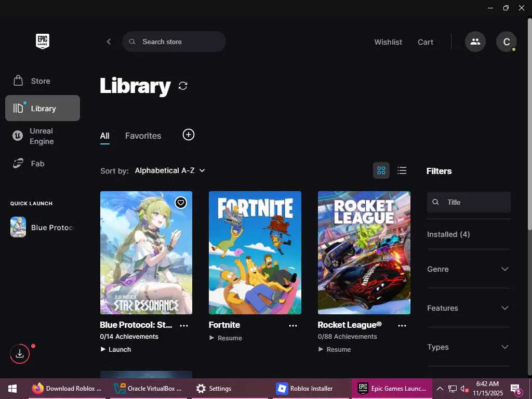This screenshot has width=532, height=399.
Task: Click the Search store field
Action: click(174, 42)
